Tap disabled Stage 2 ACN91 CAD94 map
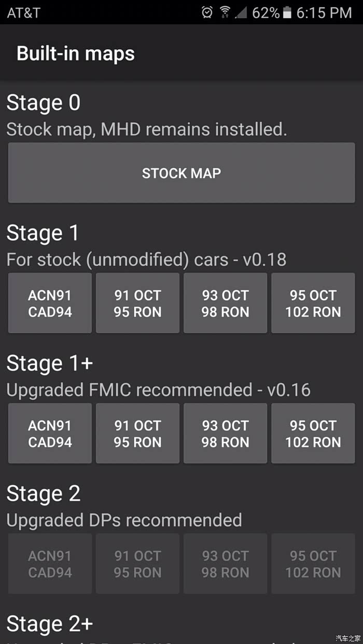 point(50,564)
